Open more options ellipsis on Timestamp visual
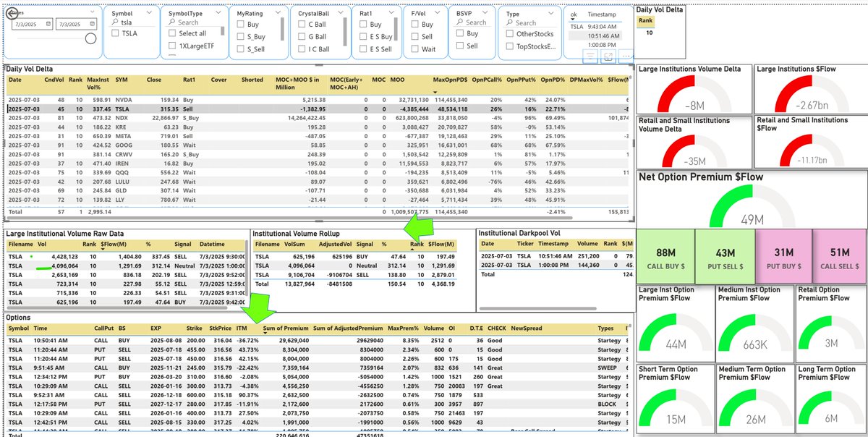 [626, 55]
